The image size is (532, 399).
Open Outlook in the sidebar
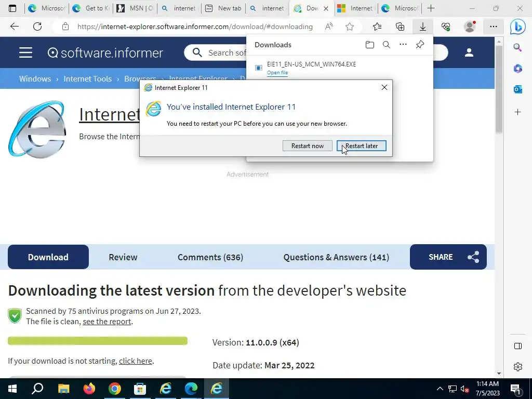(x=518, y=89)
